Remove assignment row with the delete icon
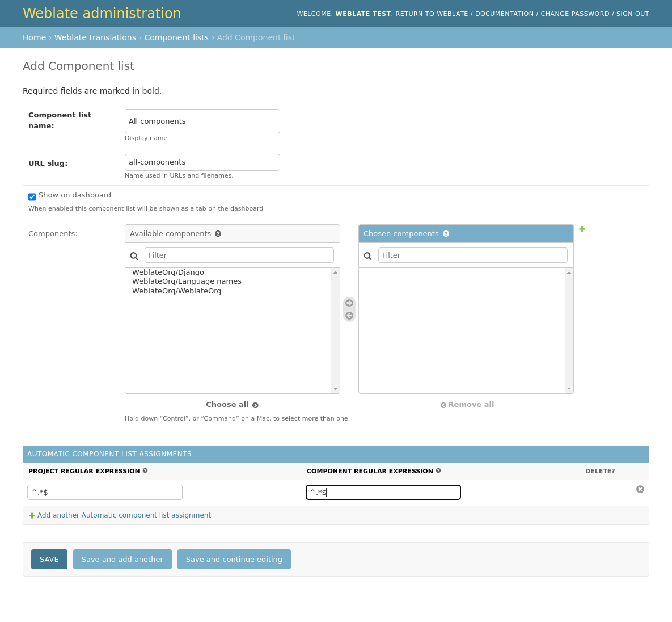Screen dimensions: 672x622 (640, 489)
